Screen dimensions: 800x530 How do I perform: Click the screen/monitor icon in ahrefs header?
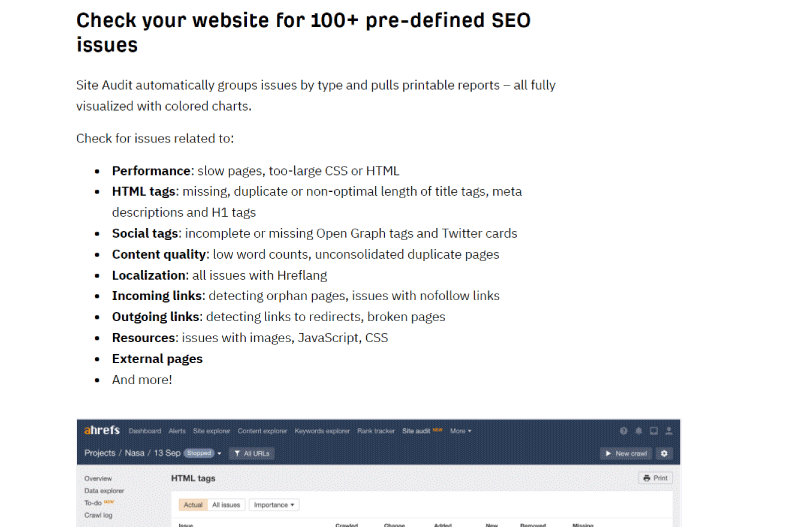coord(654,431)
